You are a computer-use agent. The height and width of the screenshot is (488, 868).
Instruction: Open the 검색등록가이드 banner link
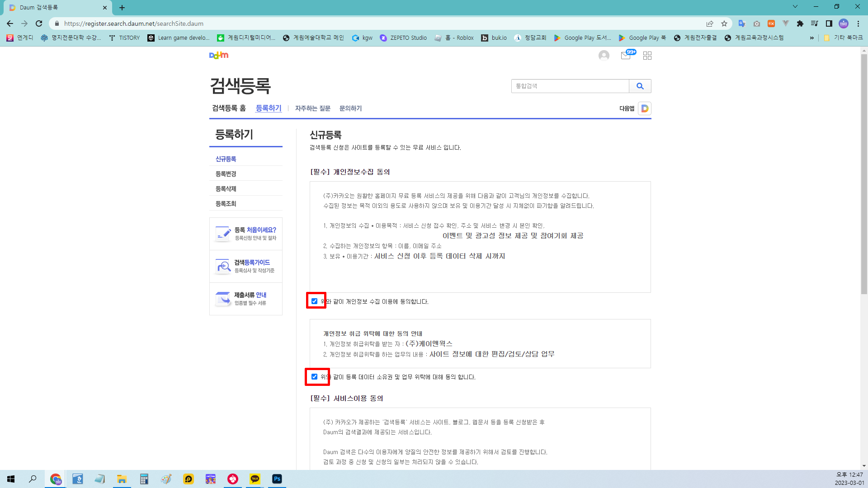pyautogui.click(x=246, y=266)
